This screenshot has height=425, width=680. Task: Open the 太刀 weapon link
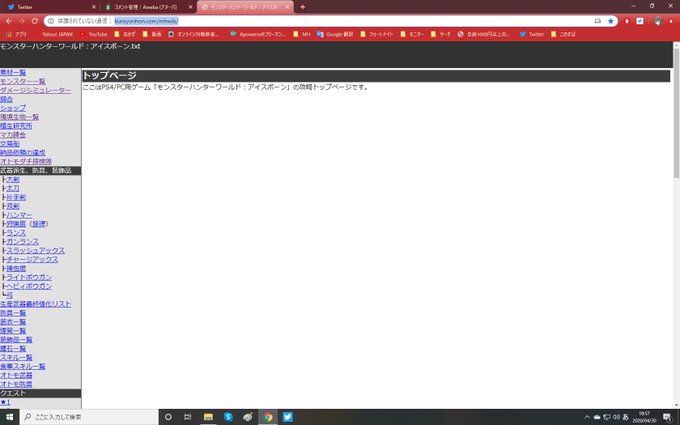[13, 188]
